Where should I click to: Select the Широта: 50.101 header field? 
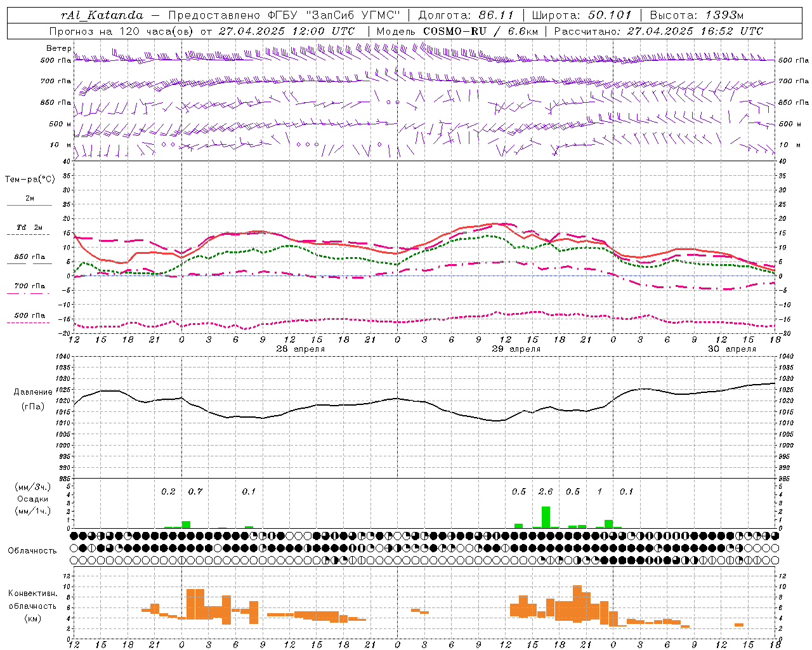point(582,15)
